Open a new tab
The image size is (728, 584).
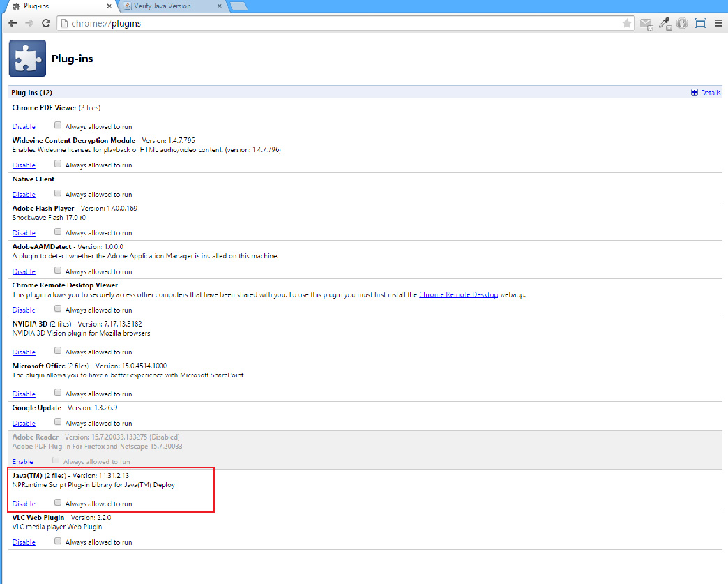(238, 6)
